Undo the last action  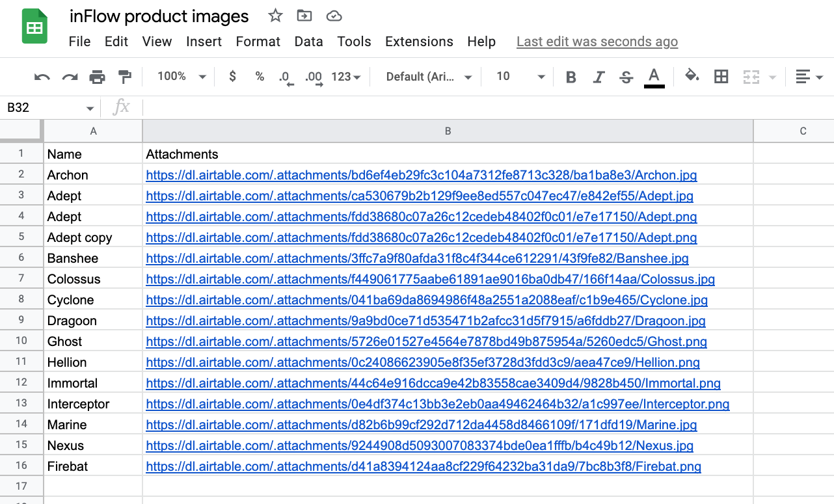pos(42,77)
